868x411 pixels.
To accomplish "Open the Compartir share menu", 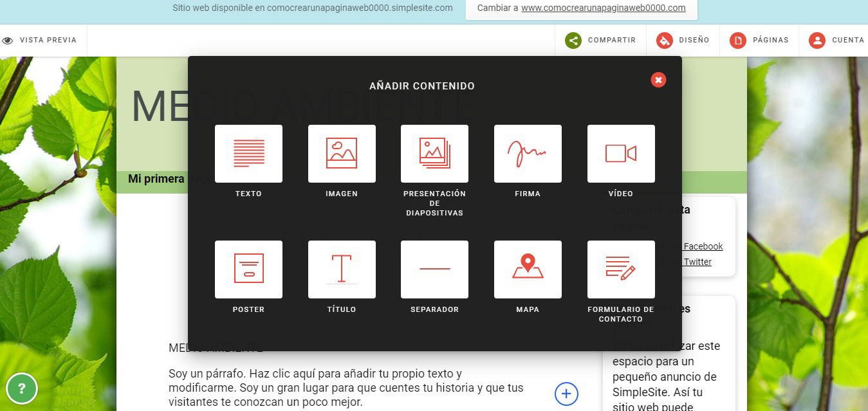I will (x=600, y=40).
